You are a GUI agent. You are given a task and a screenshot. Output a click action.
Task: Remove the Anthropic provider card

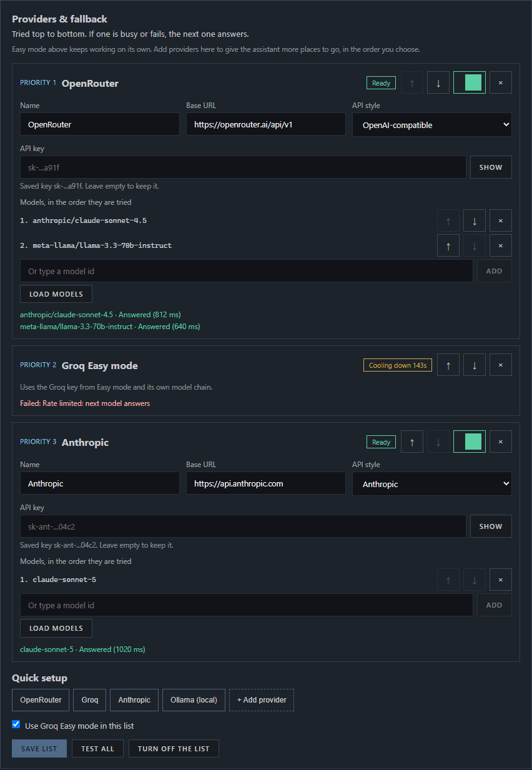pos(501,442)
